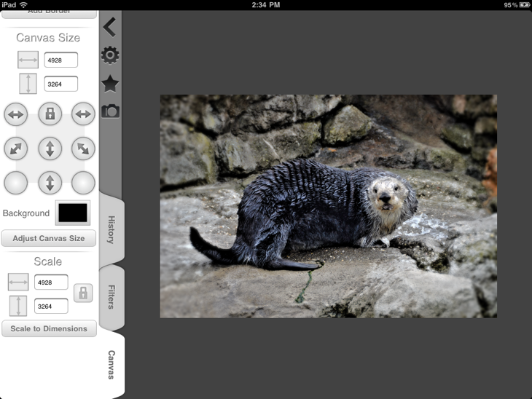
Task: Toggle the Scale aspect ratio lock
Action: [83, 293]
